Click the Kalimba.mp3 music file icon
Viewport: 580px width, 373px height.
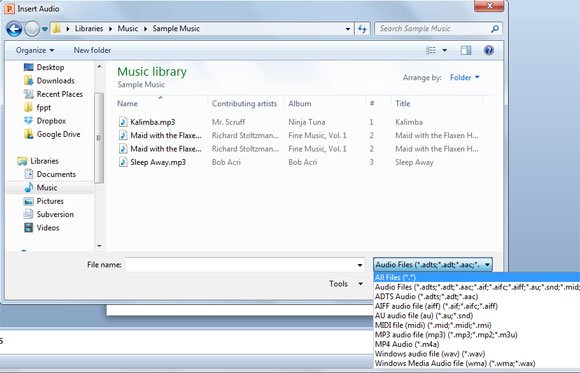(123, 122)
